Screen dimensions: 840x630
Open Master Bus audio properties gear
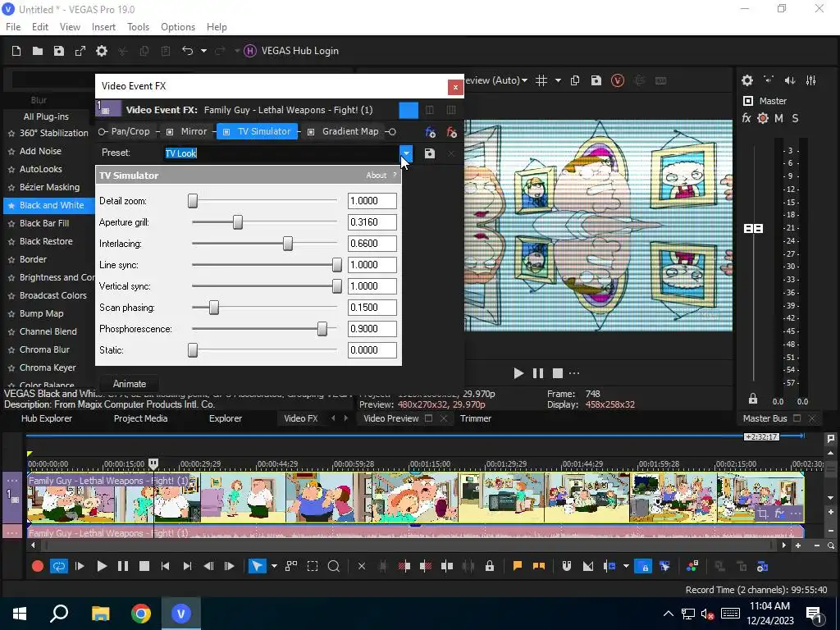746,80
